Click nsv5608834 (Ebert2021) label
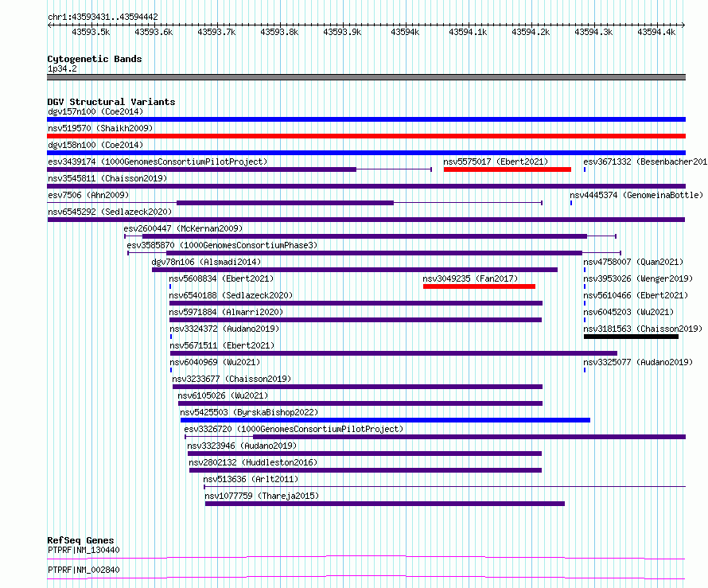Viewport: 708px width, 588px height. pyautogui.click(x=221, y=278)
